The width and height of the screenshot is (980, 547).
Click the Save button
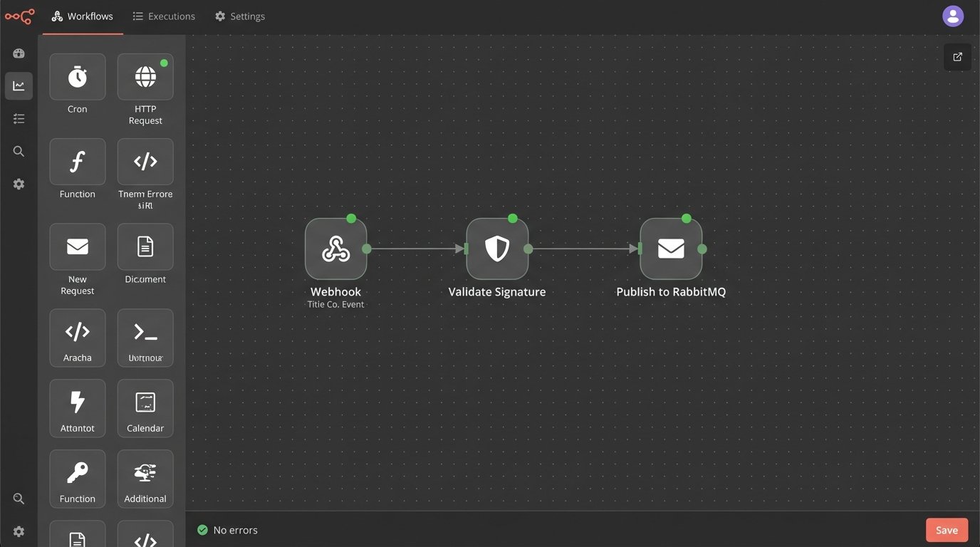point(946,529)
